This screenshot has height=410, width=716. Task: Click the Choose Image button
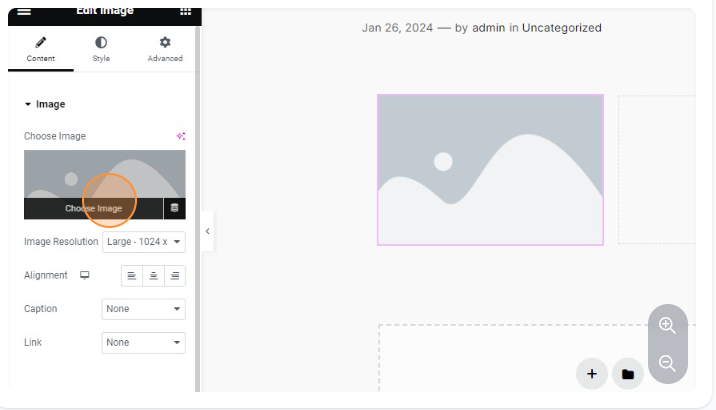click(x=93, y=208)
